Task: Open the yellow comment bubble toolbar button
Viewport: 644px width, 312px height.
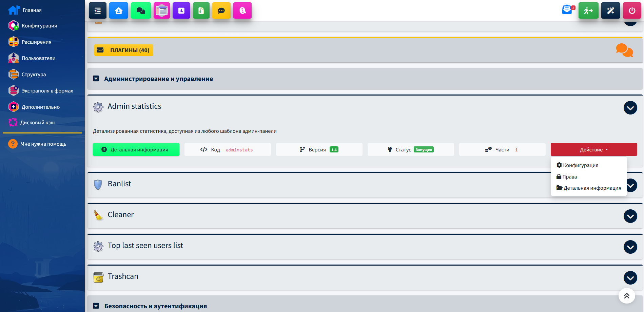Action: 221,11
